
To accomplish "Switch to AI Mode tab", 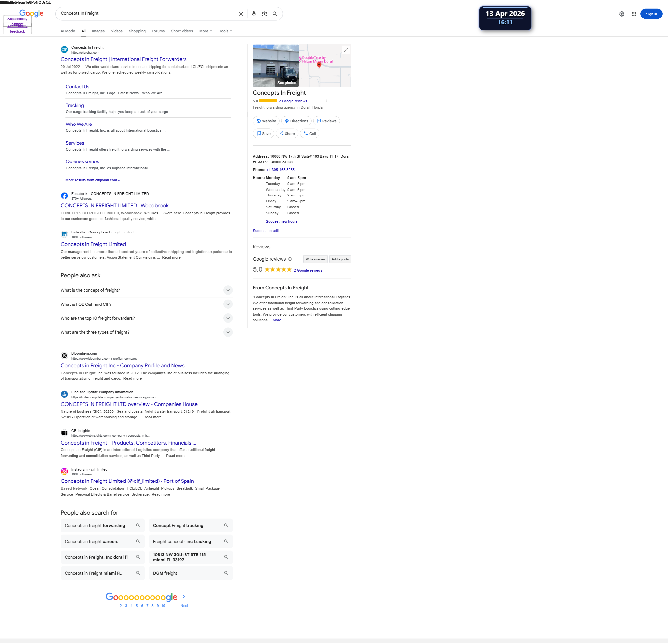I will coord(68,31).
